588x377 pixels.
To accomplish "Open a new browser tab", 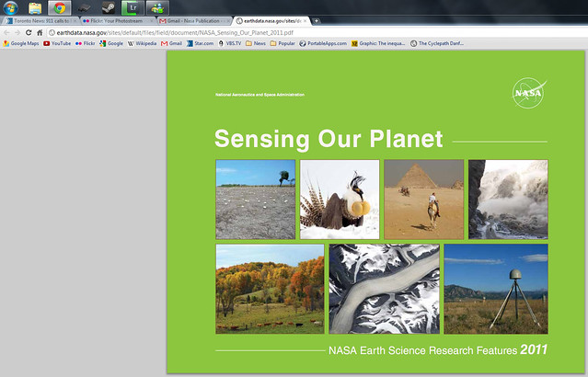I will [317, 21].
